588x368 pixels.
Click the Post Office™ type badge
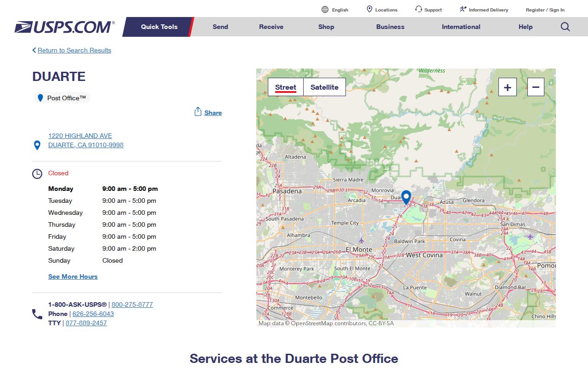62,98
